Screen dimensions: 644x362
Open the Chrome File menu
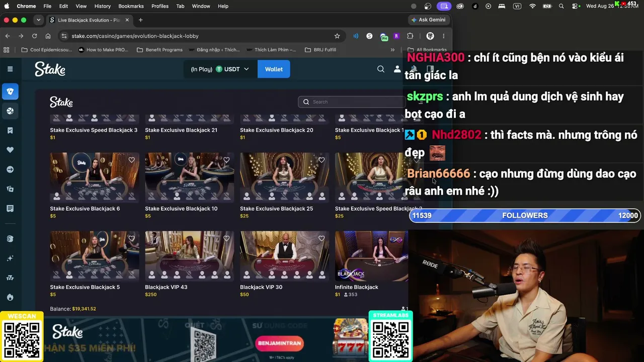click(x=47, y=6)
